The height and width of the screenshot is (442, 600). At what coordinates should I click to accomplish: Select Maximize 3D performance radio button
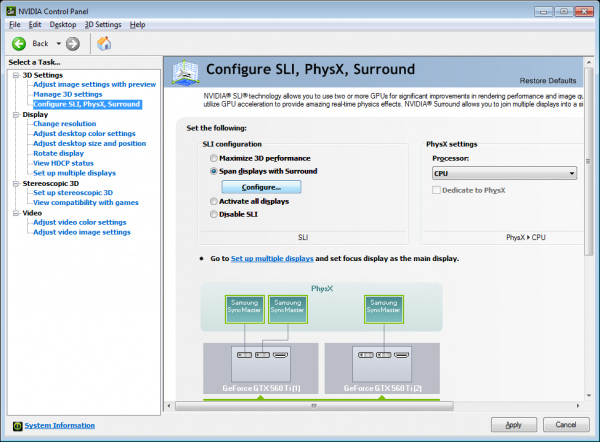coord(214,158)
